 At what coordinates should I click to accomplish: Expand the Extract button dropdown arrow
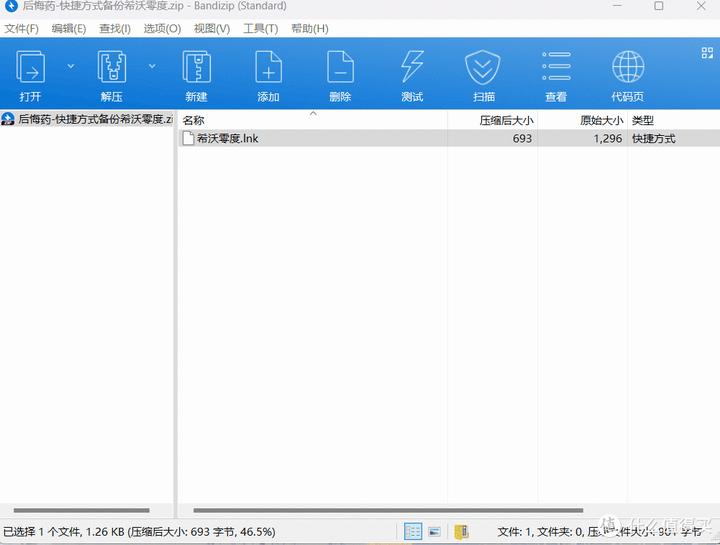coord(152,67)
